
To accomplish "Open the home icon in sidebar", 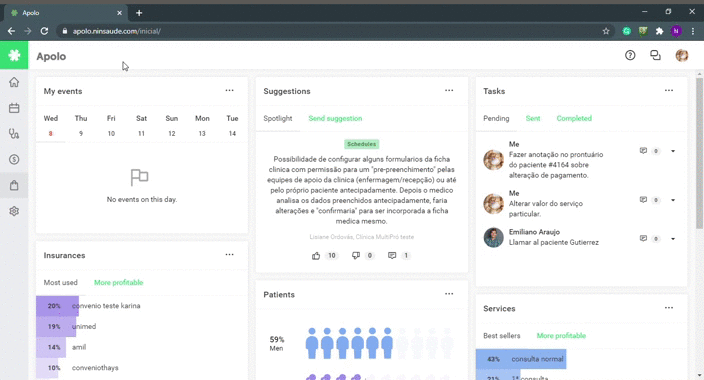I will point(14,82).
